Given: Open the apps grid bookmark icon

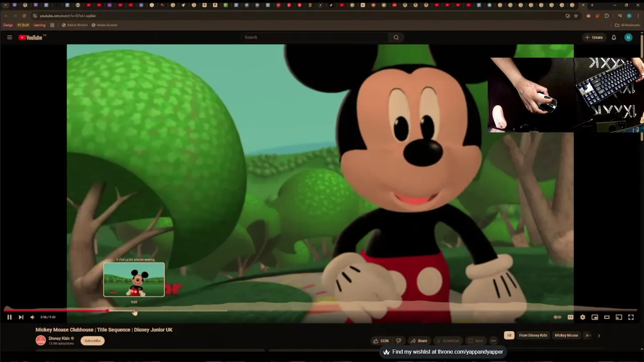Looking at the screenshot, I should pos(52,25).
